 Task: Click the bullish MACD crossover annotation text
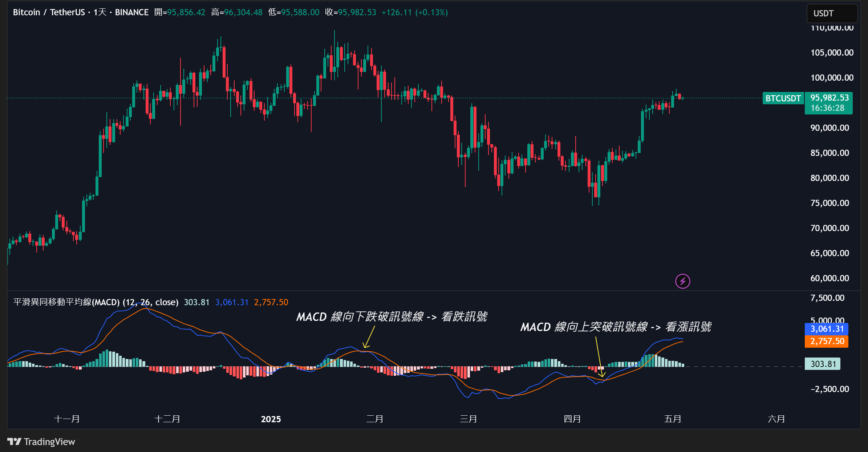616,327
